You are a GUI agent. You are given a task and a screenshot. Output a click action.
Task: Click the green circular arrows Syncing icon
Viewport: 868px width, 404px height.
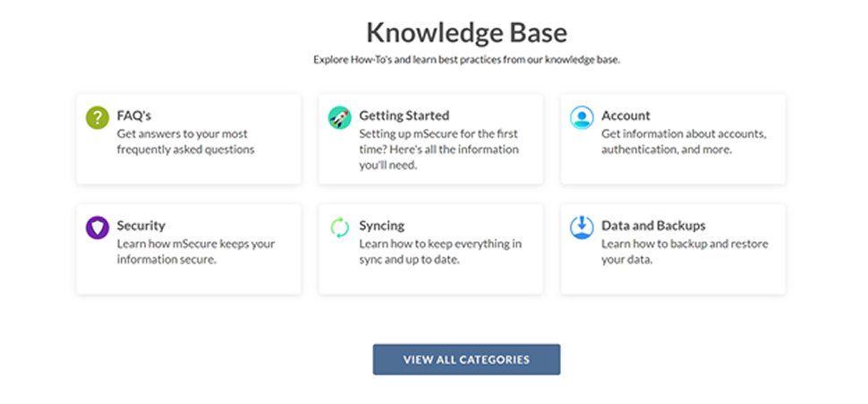click(340, 227)
